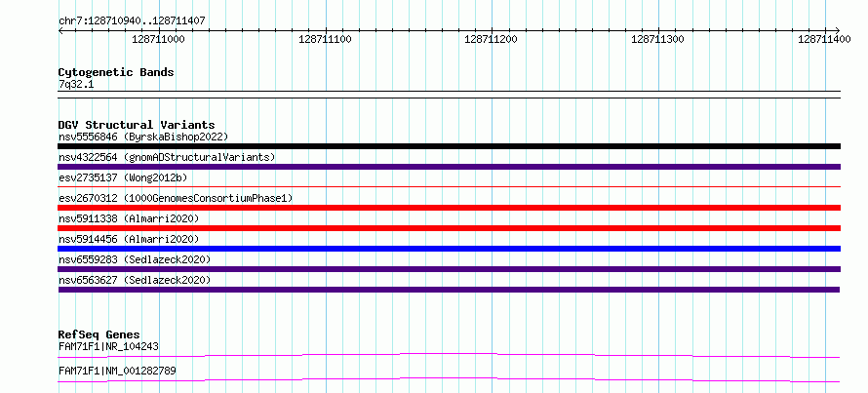Click the nsv5911338 Almarri2020 red bar
This screenshot has width=868, height=393.
tap(449, 228)
